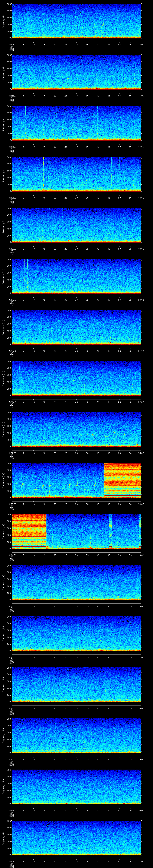
Task: Click the 14:23:00 start time label
Action: (x=12, y=504)
